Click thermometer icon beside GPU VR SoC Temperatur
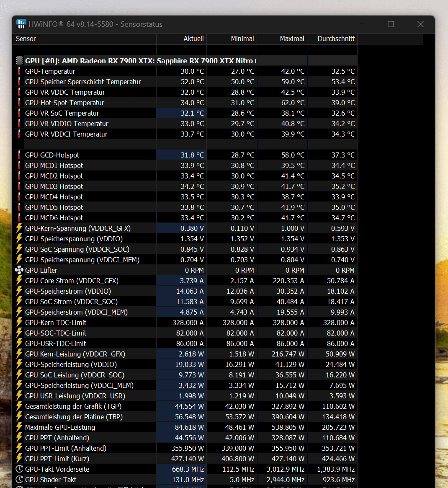448x488 pixels. [19, 113]
